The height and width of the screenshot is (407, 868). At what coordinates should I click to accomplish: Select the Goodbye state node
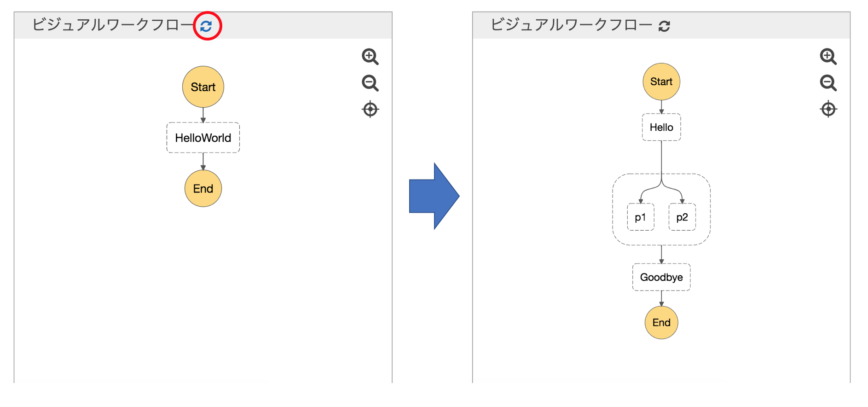(661, 277)
